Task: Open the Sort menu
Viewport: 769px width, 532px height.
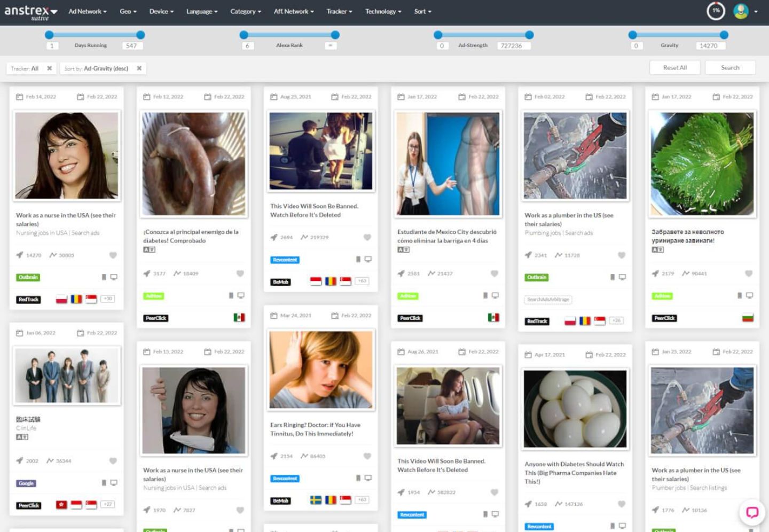Action: tap(422, 11)
